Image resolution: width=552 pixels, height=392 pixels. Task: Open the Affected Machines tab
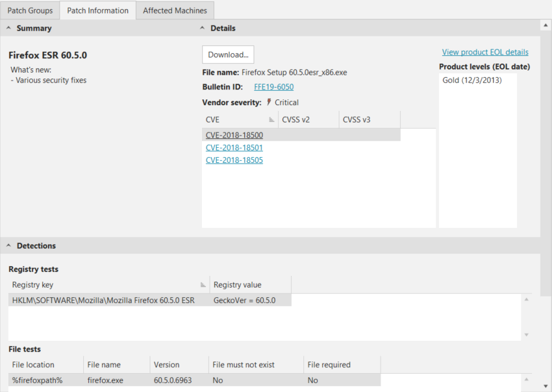(x=175, y=10)
